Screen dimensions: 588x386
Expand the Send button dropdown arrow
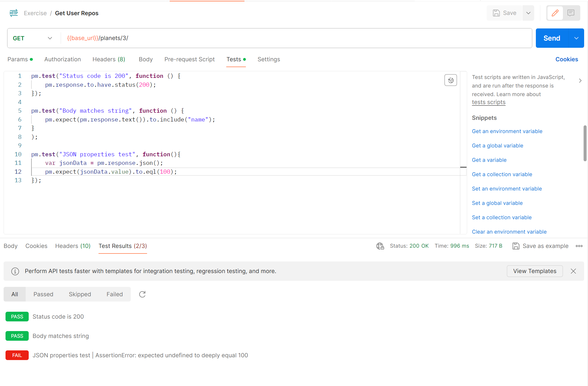[x=576, y=38]
